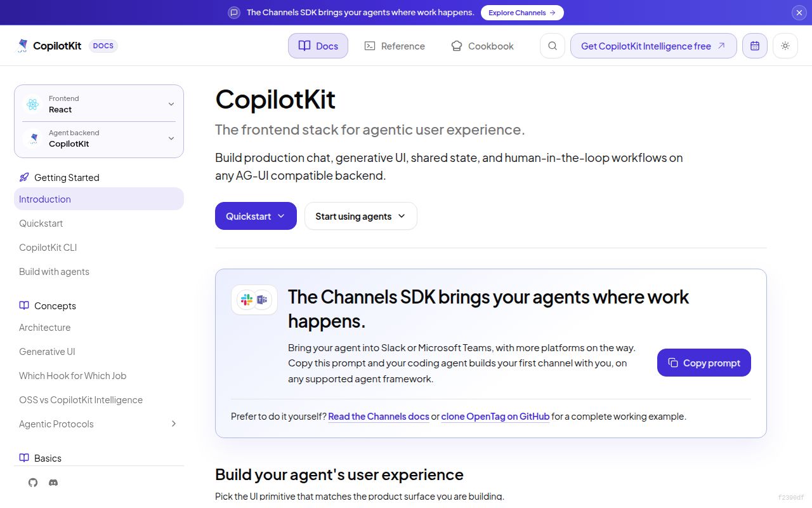Image resolution: width=812 pixels, height=508 pixels.
Task: Open Generative UI sidebar page
Action: click(x=99, y=351)
